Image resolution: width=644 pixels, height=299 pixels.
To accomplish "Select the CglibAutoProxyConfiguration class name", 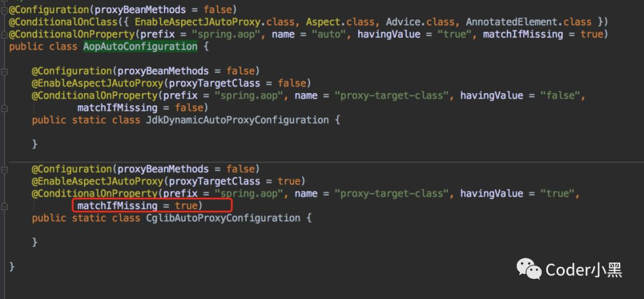I will click(x=223, y=218).
